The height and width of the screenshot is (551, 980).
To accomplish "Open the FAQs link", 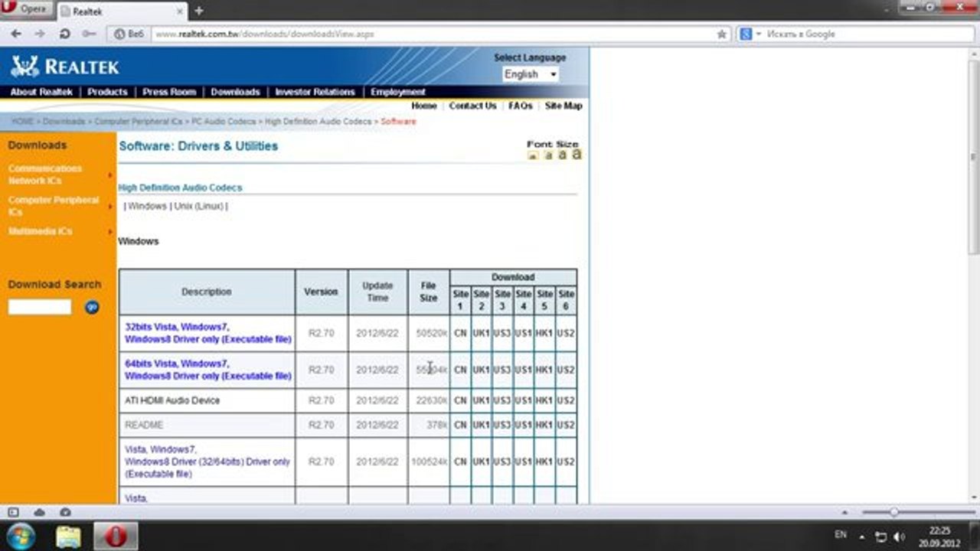I will [x=521, y=106].
